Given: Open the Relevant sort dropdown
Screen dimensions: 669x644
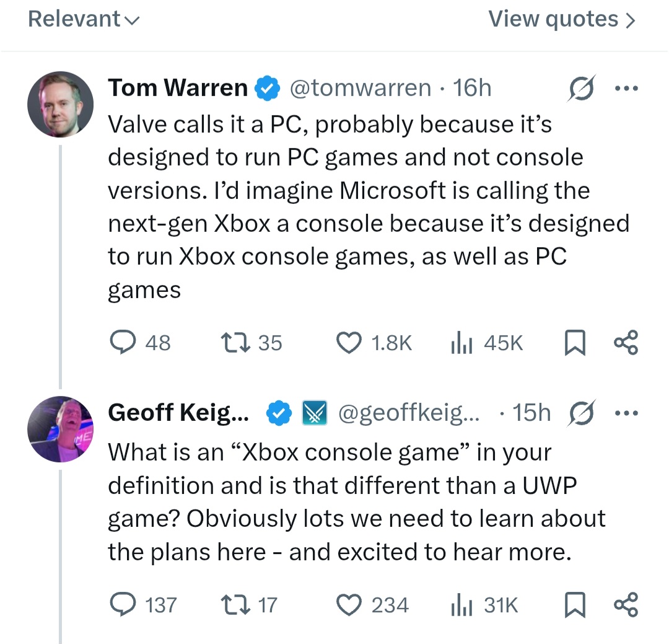Looking at the screenshot, I should click(x=84, y=19).
